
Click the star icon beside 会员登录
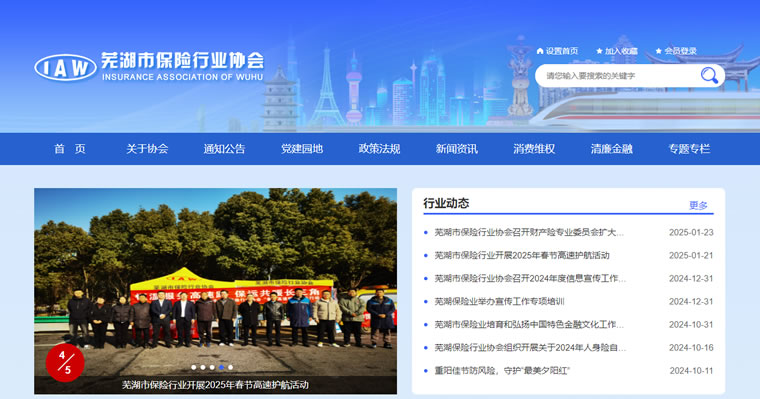(x=658, y=51)
